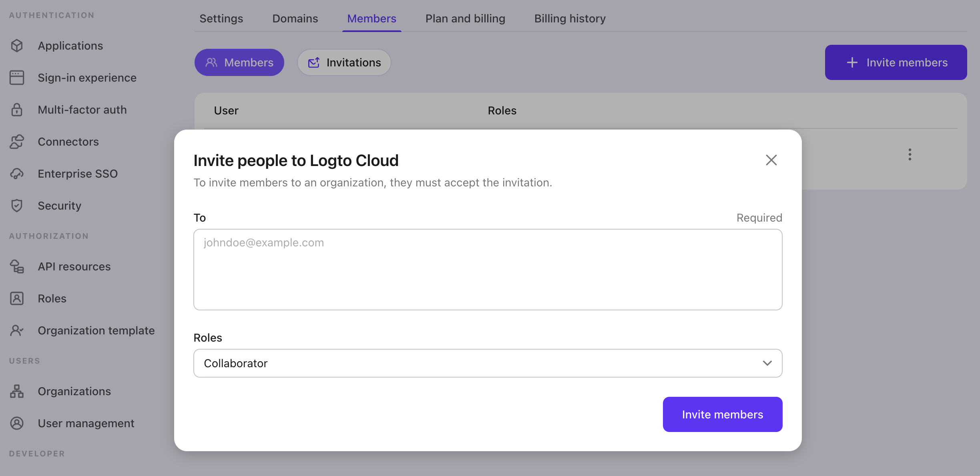Click the DEVELOPER section heading

(x=37, y=454)
